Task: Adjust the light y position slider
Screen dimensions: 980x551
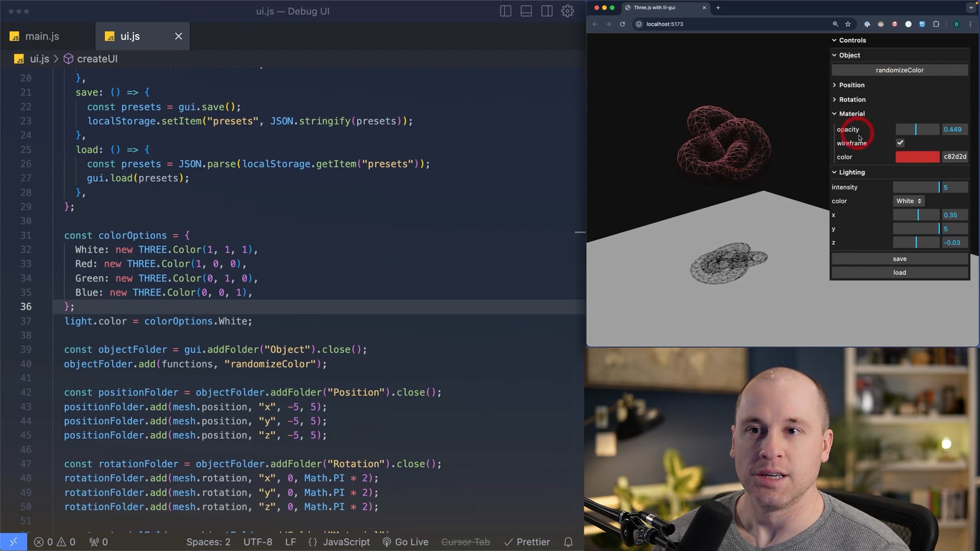Action: coord(916,229)
